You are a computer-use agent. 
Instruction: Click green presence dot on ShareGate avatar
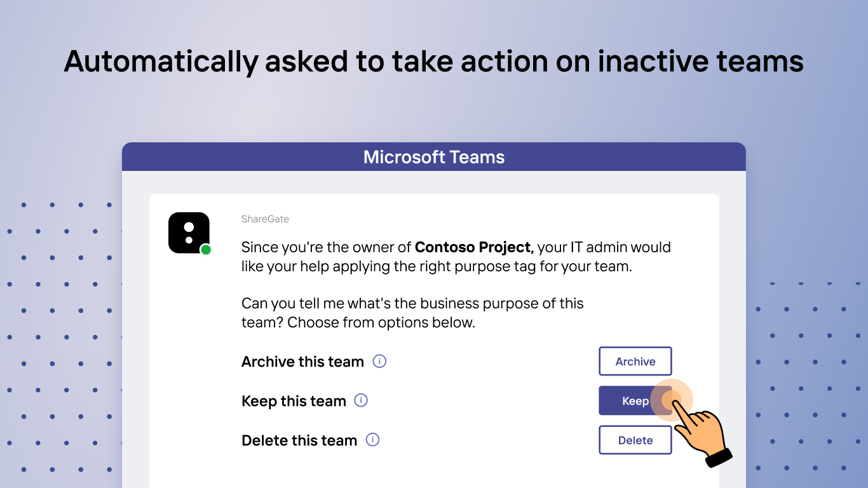(x=206, y=250)
